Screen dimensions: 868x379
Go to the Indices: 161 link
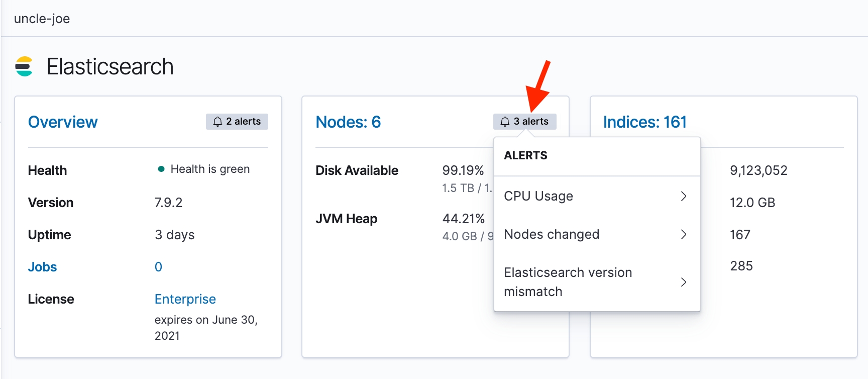click(x=644, y=122)
